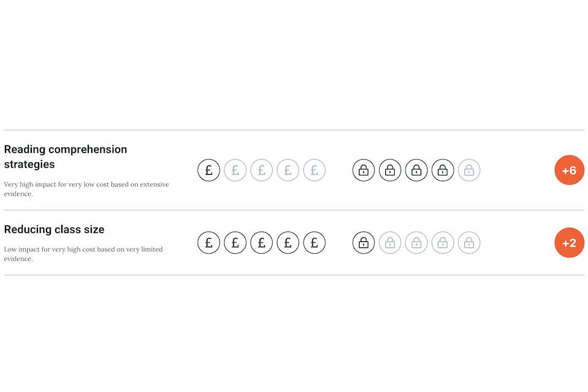This screenshot has width=588, height=392.
Task: Click second padlock icon in Reading comprehension row
Action: point(390,170)
